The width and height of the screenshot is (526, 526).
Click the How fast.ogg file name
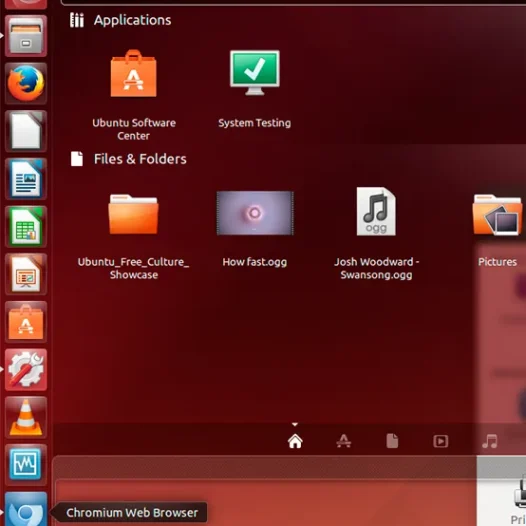tap(255, 262)
